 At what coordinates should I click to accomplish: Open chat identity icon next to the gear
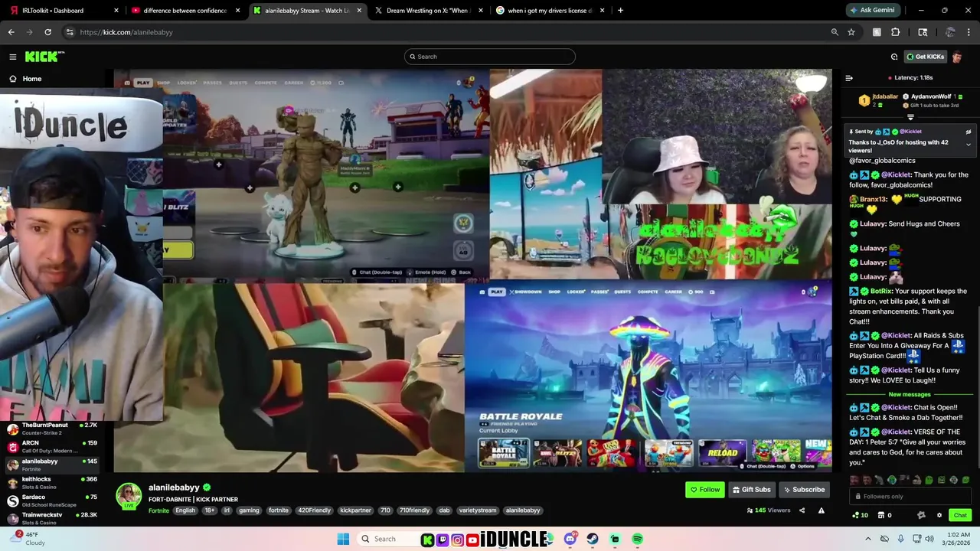921,515
